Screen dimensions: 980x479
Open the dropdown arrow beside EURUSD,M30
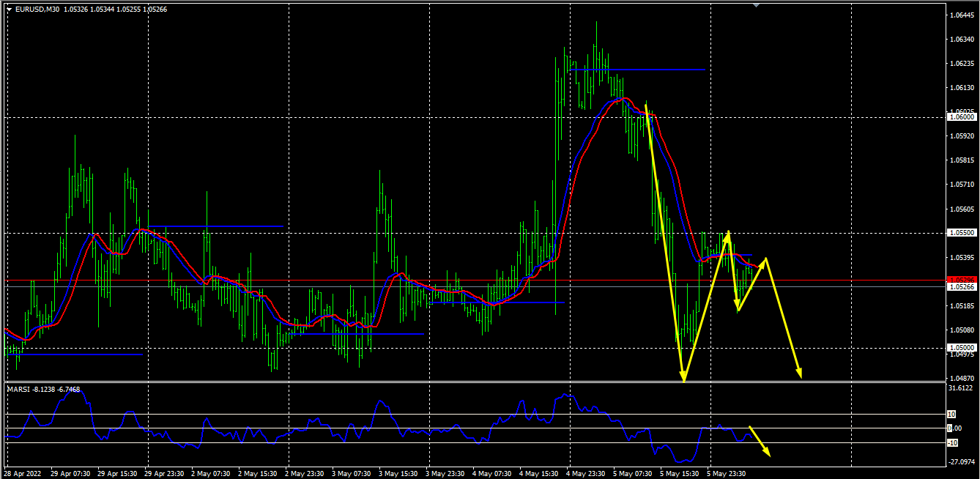(9, 10)
